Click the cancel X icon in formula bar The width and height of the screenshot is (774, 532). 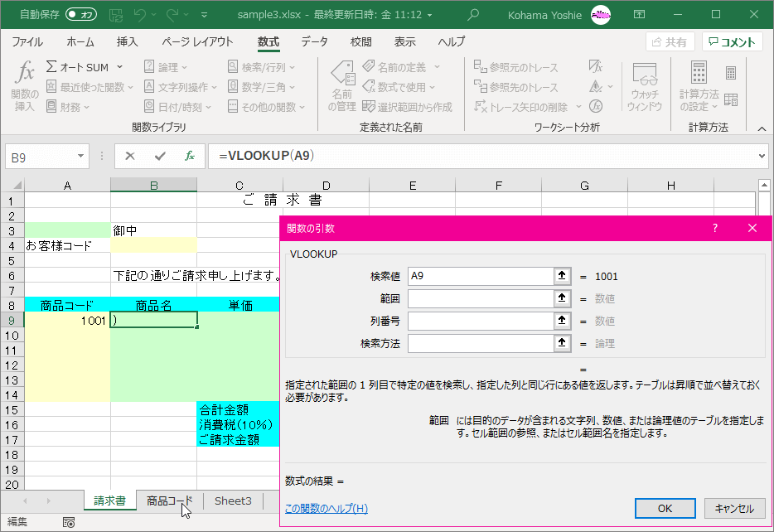[x=130, y=156]
